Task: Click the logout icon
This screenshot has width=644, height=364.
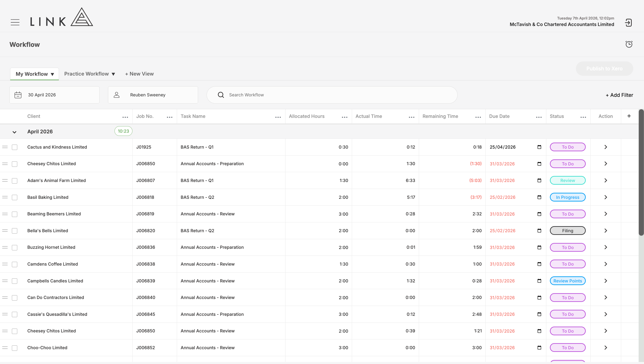Action: (x=628, y=23)
